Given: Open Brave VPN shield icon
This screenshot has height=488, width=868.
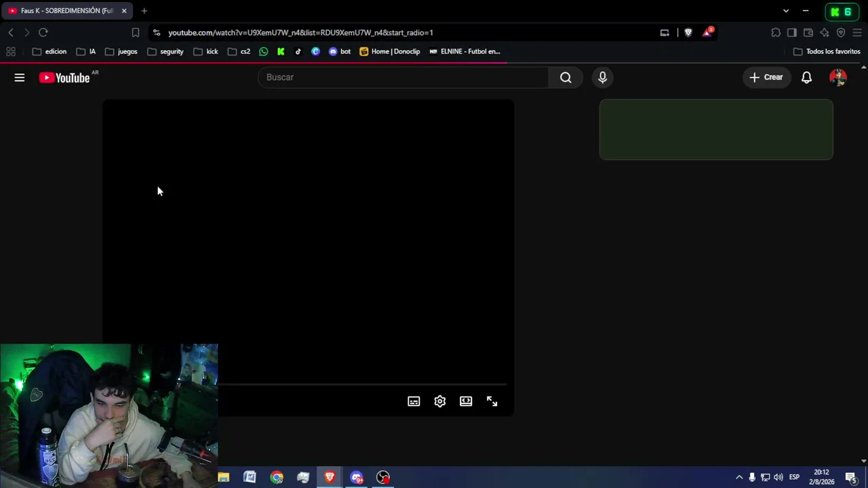Looking at the screenshot, I should [841, 33].
